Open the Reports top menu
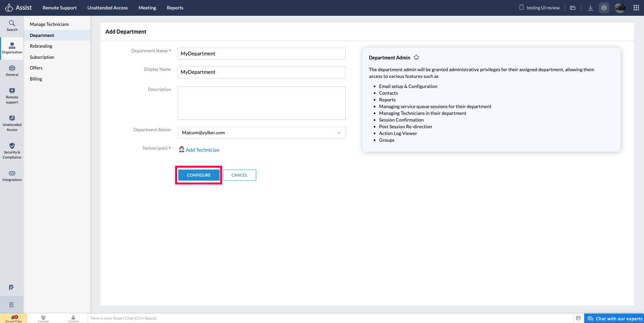Image resolution: width=644 pixels, height=323 pixels. [x=175, y=8]
